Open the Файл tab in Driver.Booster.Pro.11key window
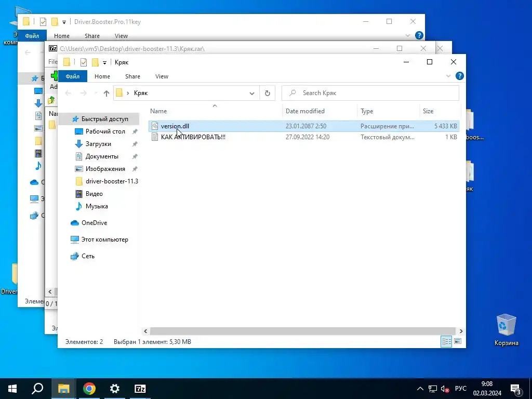 32,36
